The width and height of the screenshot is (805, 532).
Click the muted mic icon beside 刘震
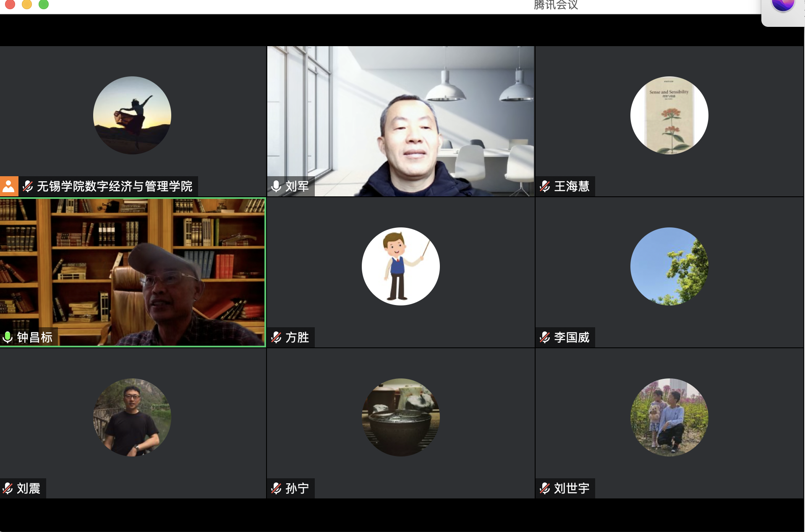click(8, 488)
